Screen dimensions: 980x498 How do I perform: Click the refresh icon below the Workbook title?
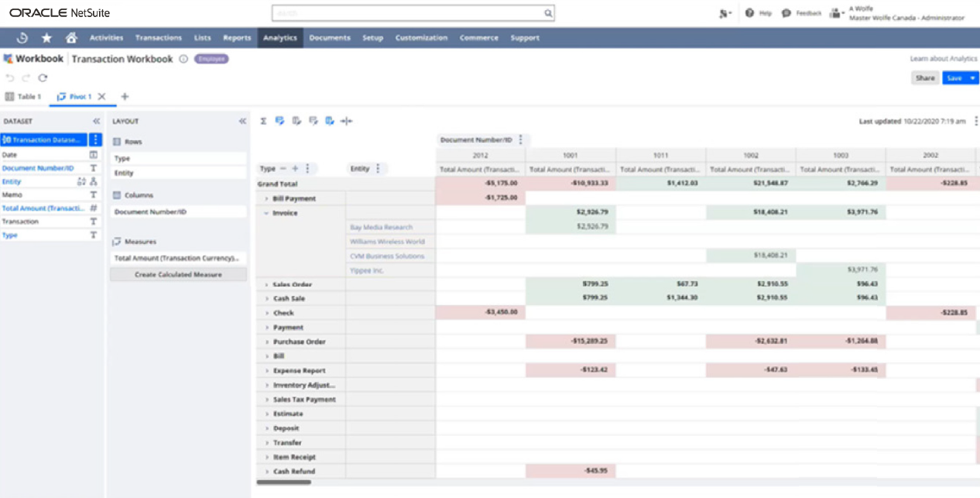click(43, 77)
